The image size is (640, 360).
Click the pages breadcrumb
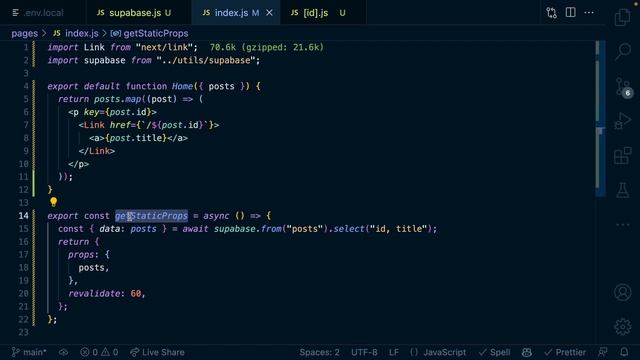[x=24, y=33]
